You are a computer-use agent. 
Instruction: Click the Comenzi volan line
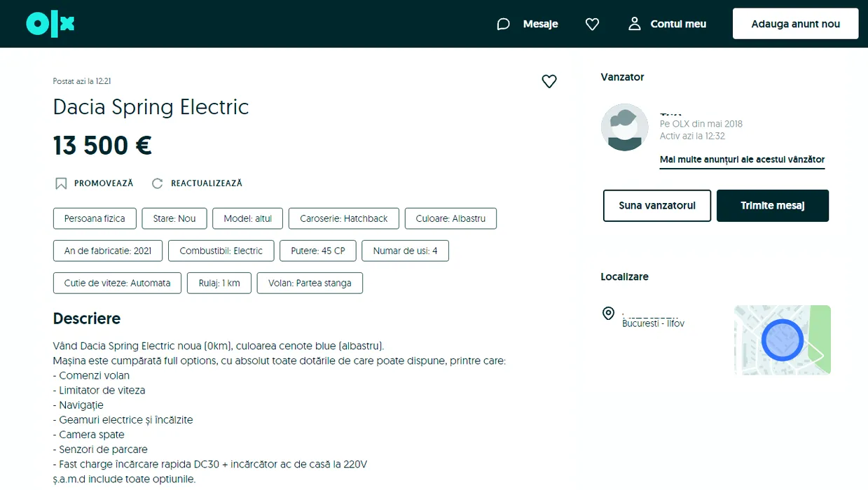[91, 376]
